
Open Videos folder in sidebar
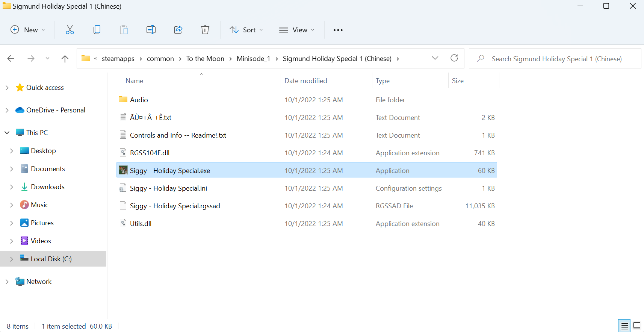(41, 241)
